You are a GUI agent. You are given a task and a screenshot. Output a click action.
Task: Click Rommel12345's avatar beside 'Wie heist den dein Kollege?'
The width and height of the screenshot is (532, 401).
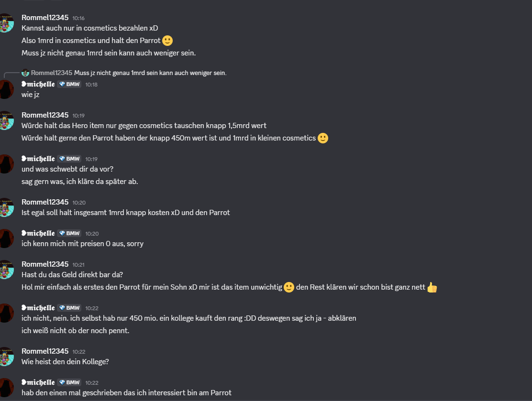tap(6, 357)
